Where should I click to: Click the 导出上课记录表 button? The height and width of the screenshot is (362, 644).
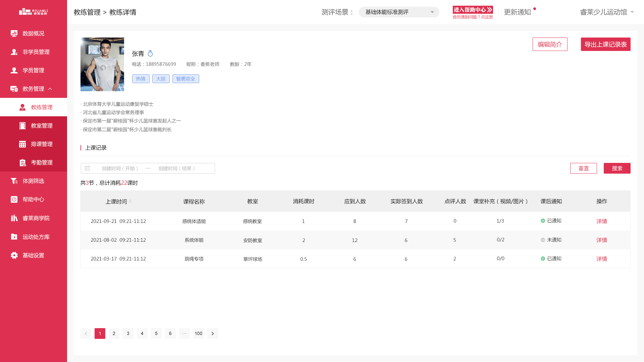[x=605, y=44]
